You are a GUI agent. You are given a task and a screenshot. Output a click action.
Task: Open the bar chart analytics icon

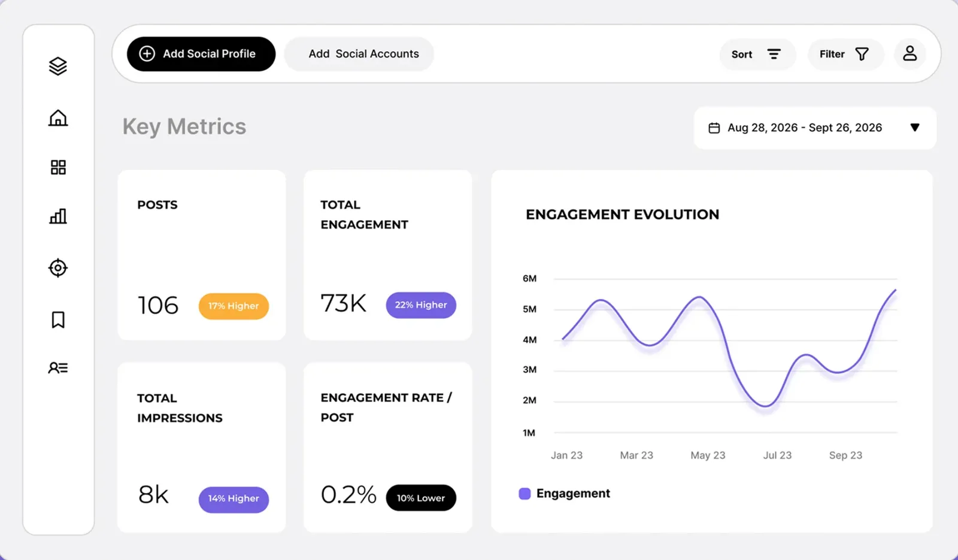point(58,216)
